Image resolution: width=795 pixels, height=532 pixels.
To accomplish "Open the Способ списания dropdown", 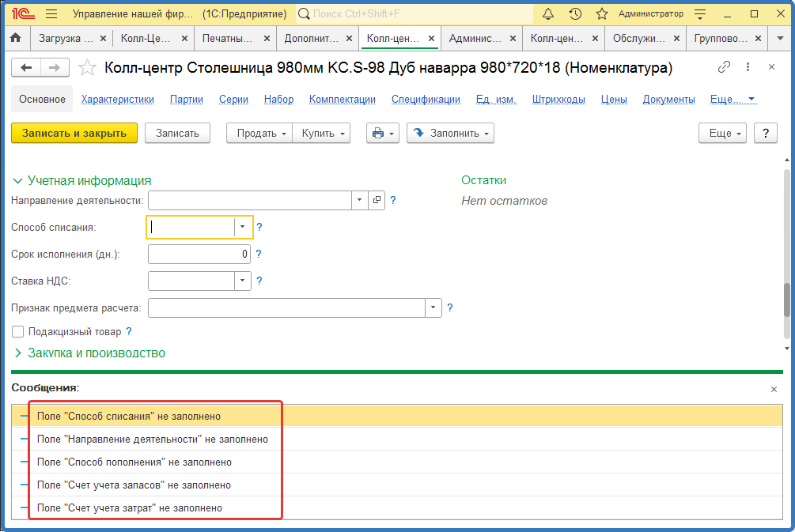I will (242, 227).
